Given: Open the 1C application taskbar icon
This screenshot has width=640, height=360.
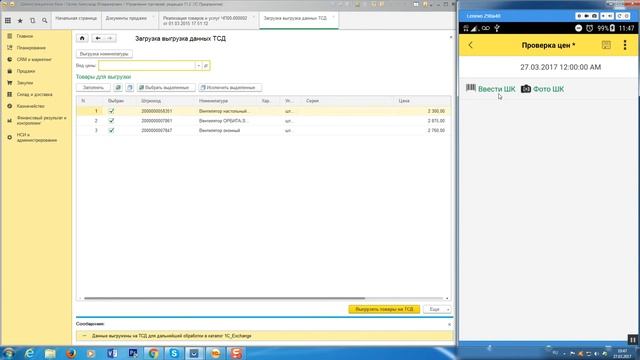Looking at the screenshot, I should point(216,353).
